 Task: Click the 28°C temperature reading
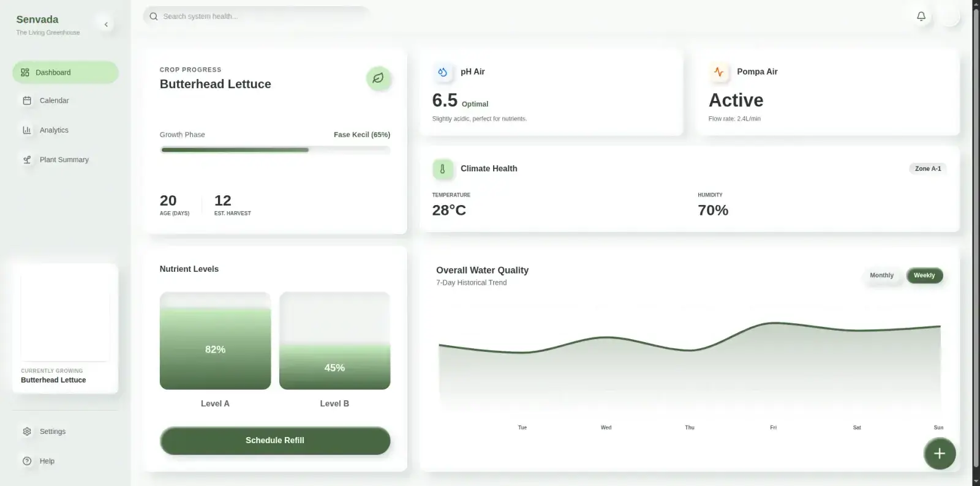click(449, 211)
